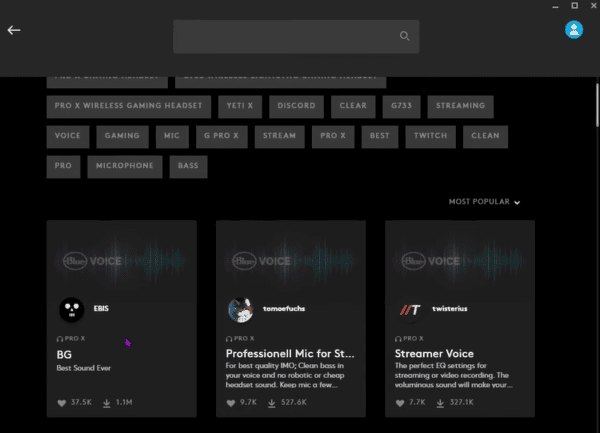Click the EBIS author name
This screenshot has width=600, height=433.
pyautogui.click(x=101, y=308)
